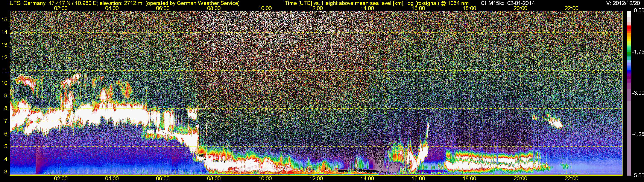
Task: Click the '04:00' label on the top time axis
Action: pos(112,8)
